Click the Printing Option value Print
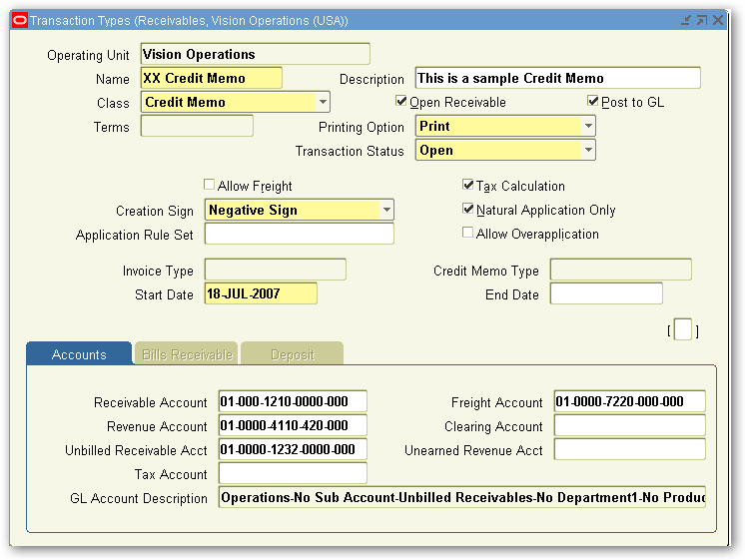 [434, 127]
